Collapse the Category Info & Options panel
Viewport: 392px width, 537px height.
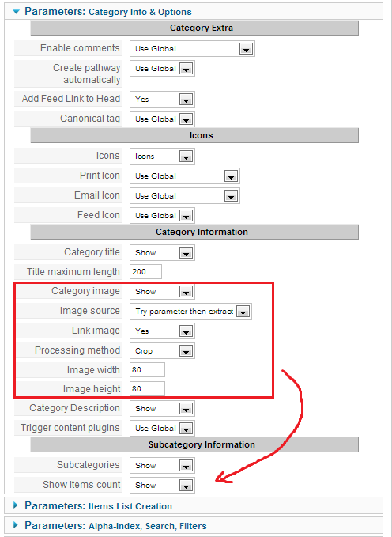[x=16, y=12]
